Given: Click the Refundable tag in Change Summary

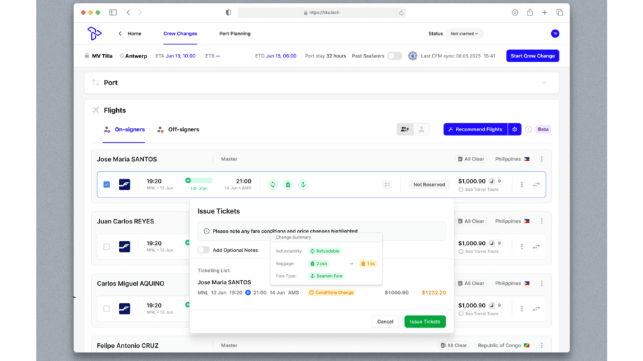Looking at the screenshot, I should 325,251.
